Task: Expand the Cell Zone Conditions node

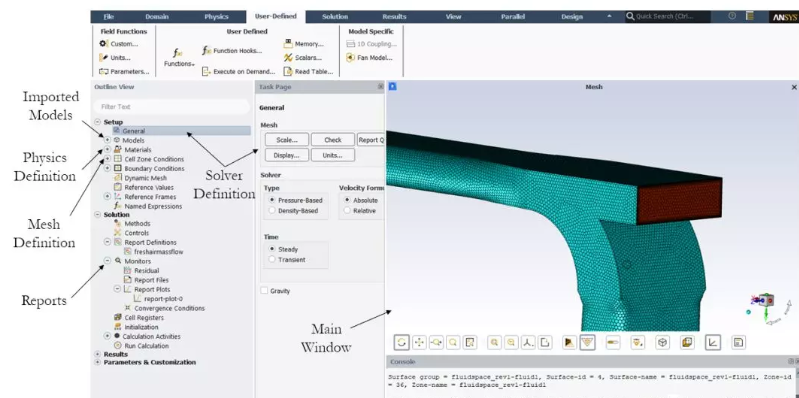Action: (107, 159)
